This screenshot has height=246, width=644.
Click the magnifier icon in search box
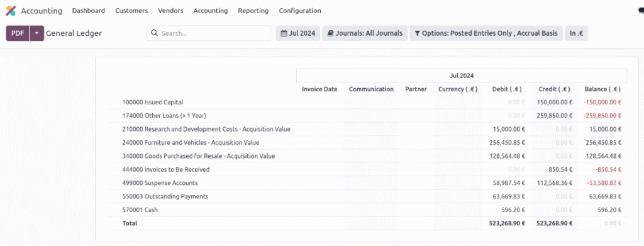pyautogui.click(x=155, y=33)
